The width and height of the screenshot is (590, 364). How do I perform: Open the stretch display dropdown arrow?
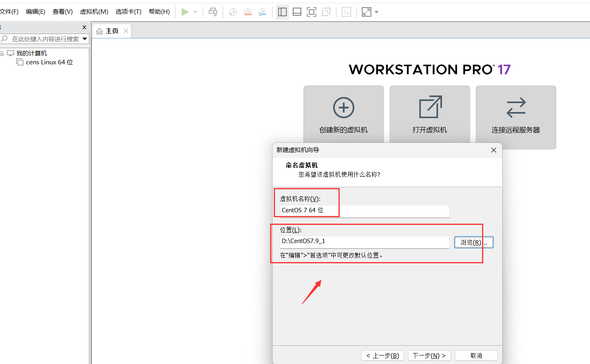pyautogui.click(x=376, y=12)
